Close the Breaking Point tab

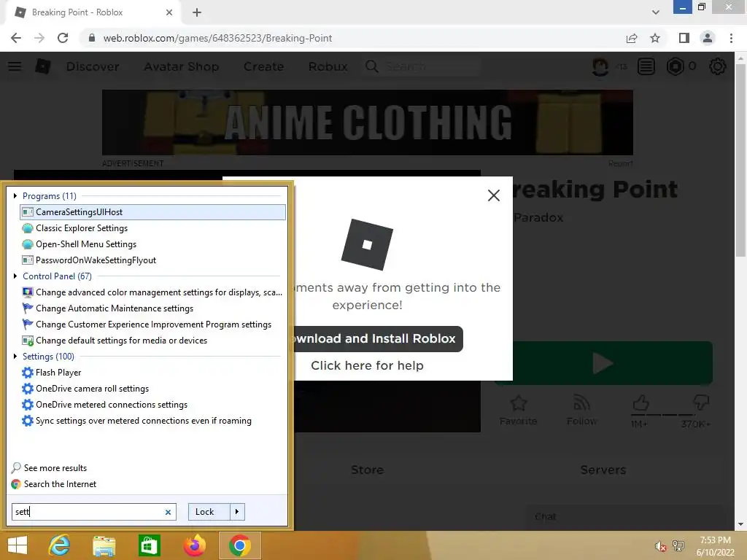(169, 12)
